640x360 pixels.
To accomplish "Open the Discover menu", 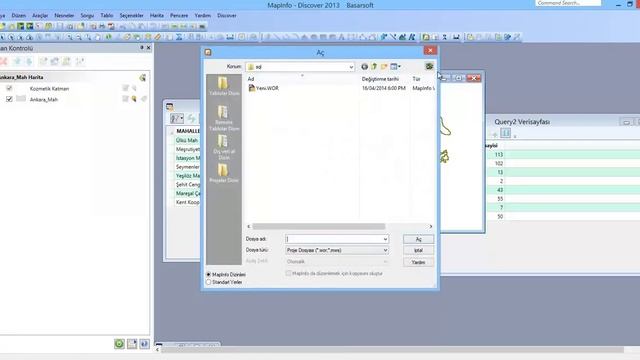I will point(227,16).
